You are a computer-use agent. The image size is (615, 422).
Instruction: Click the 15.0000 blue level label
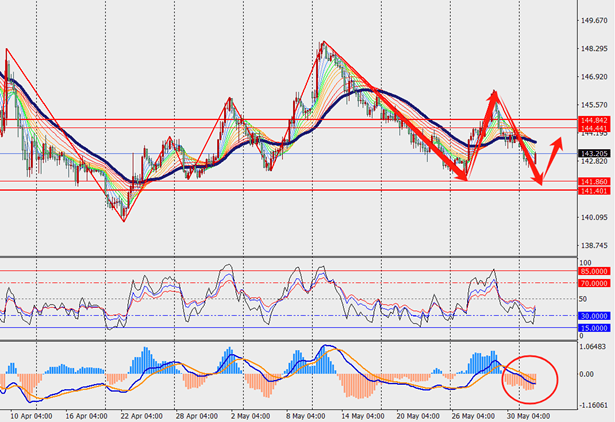(x=594, y=327)
